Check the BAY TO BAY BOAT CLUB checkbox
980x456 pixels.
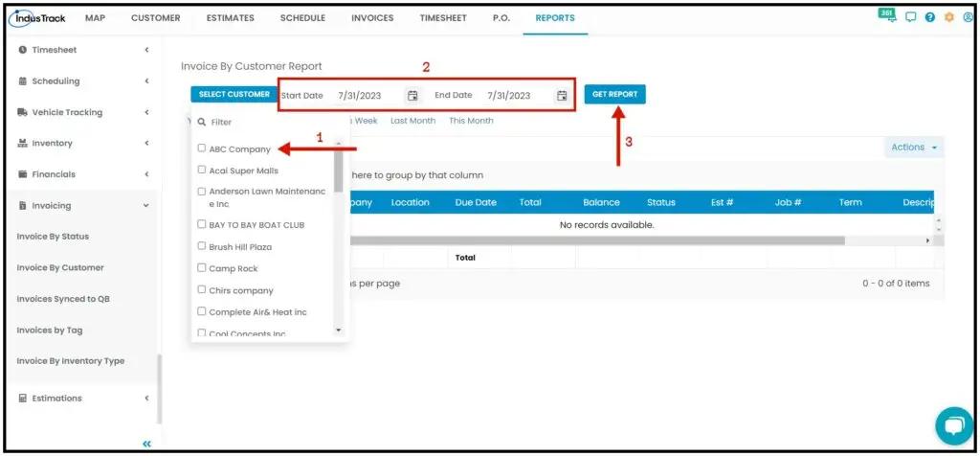coord(202,224)
